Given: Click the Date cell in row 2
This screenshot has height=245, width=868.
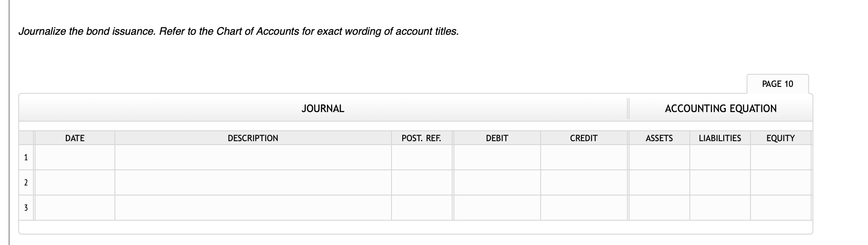Looking at the screenshot, I should point(75,182).
